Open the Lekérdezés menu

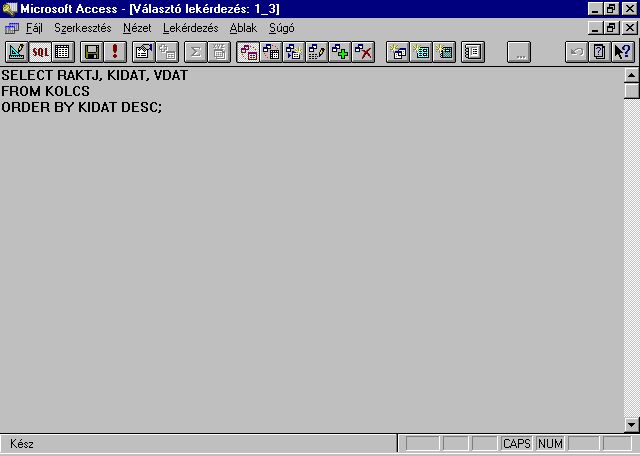click(x=191, y=28)
